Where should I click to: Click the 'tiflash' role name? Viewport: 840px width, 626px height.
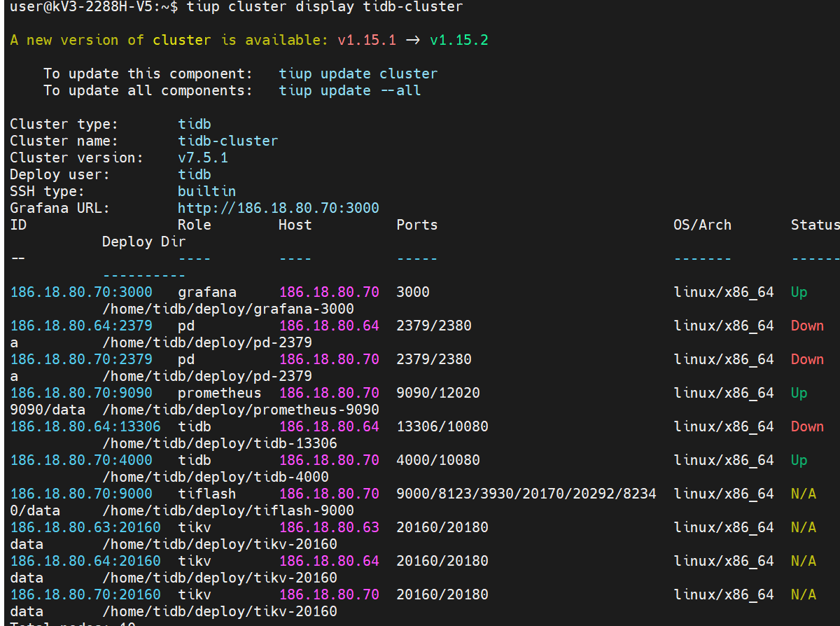[x=207, y=494]
